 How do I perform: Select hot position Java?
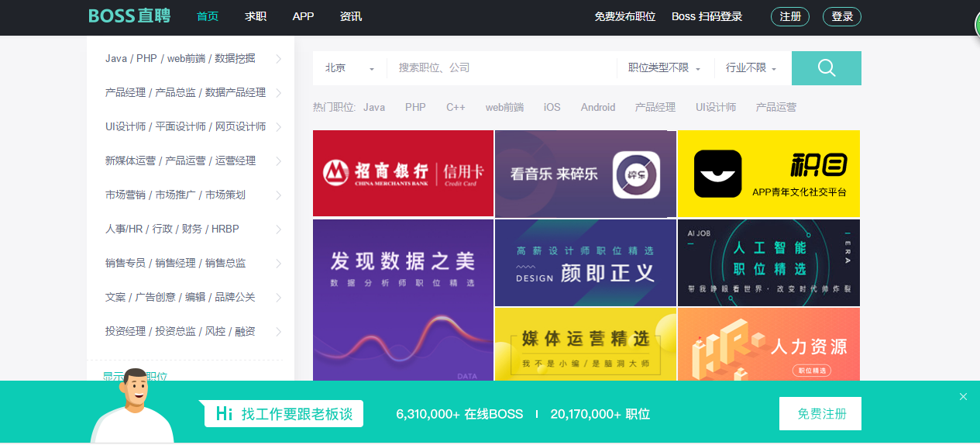(374, 108)
